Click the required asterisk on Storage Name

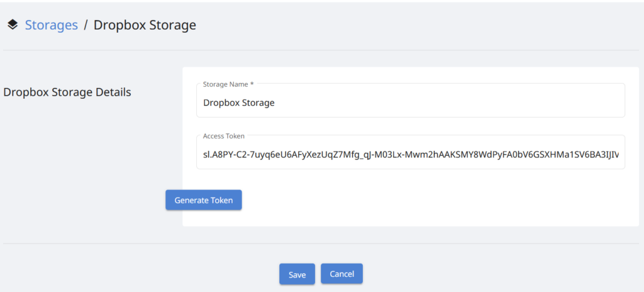coord(252,84)
